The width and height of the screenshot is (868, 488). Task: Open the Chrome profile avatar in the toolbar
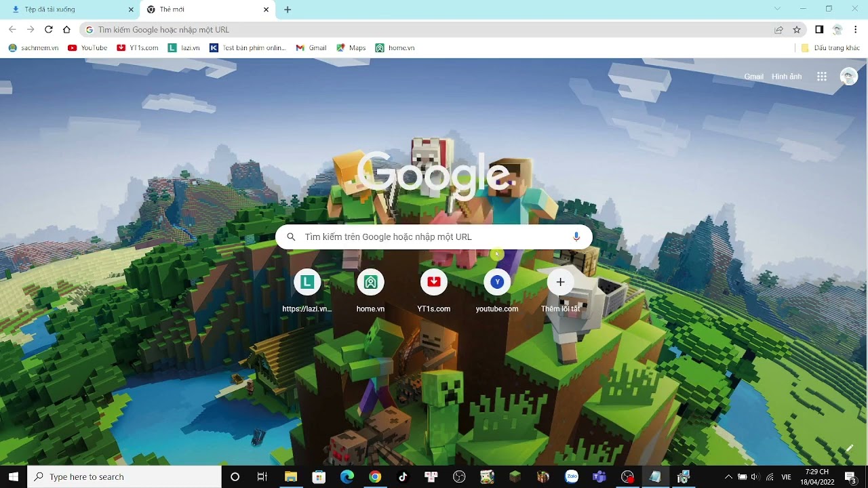click(837, 29)
